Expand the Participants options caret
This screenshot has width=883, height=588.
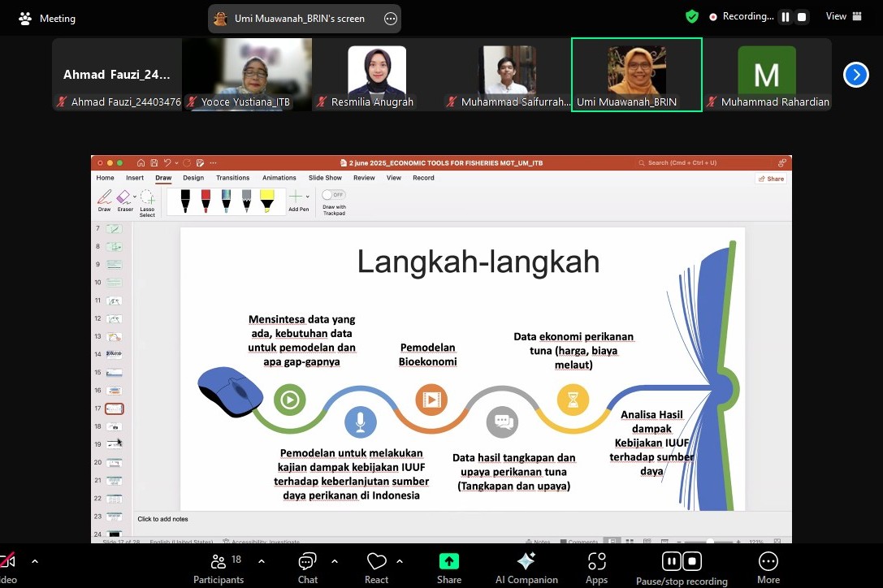261,561
